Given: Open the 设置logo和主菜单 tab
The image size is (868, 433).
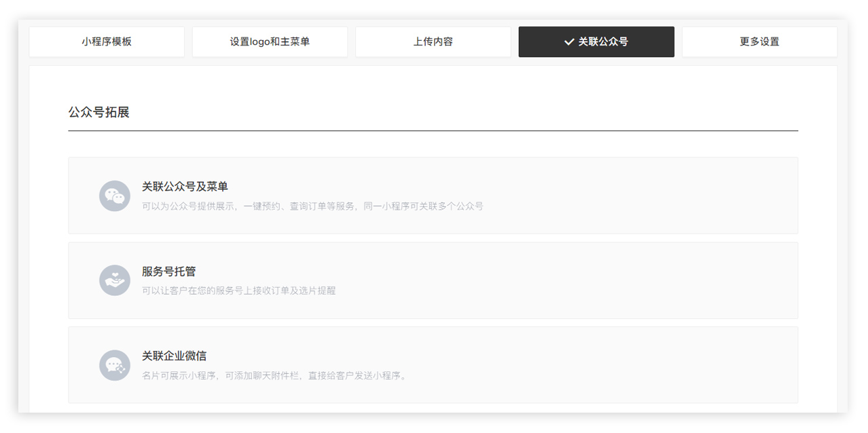Looking at the screenshot, I should (270, 42).
